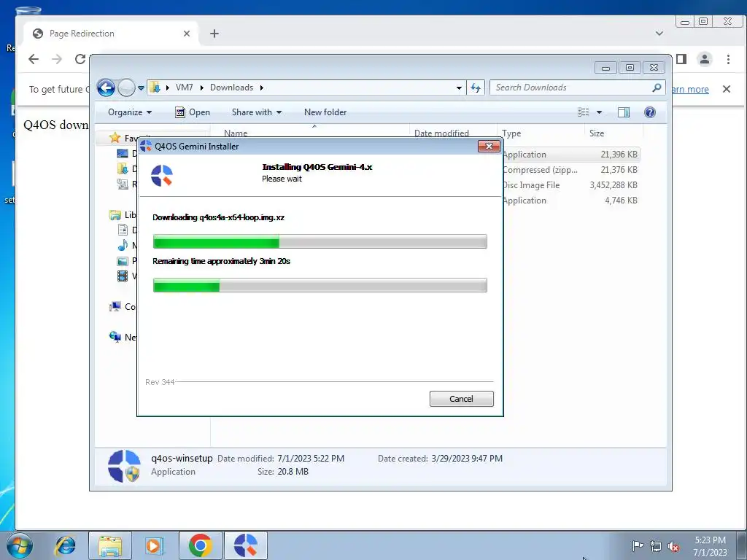747x560 pixels.
Task: Click the download progress bar for q4os4a-x64-loop.img.xz
Action: pyautogui.click(x=320, y=241)
